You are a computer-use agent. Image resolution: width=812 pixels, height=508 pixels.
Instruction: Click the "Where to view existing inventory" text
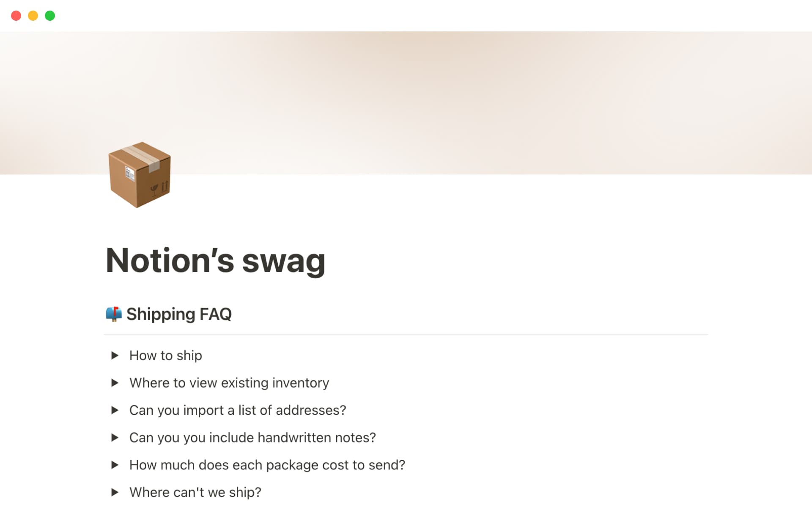pos(229,383)
